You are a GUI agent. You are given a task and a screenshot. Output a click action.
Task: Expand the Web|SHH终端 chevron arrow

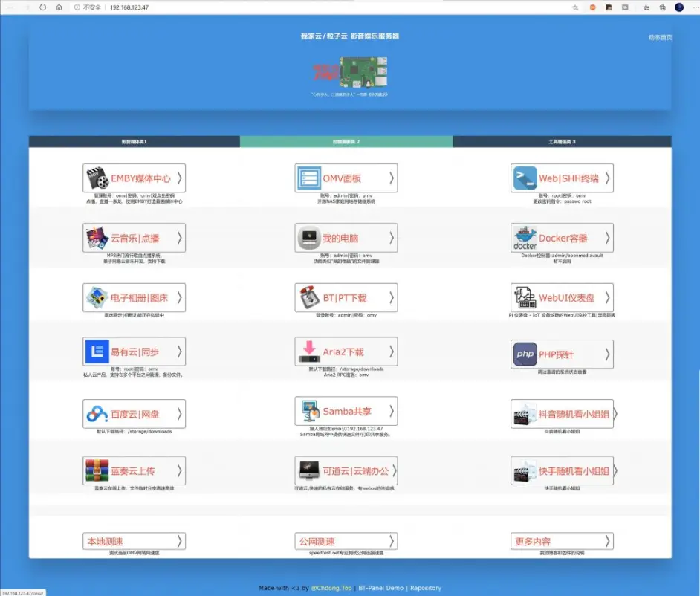coord(608,178)
